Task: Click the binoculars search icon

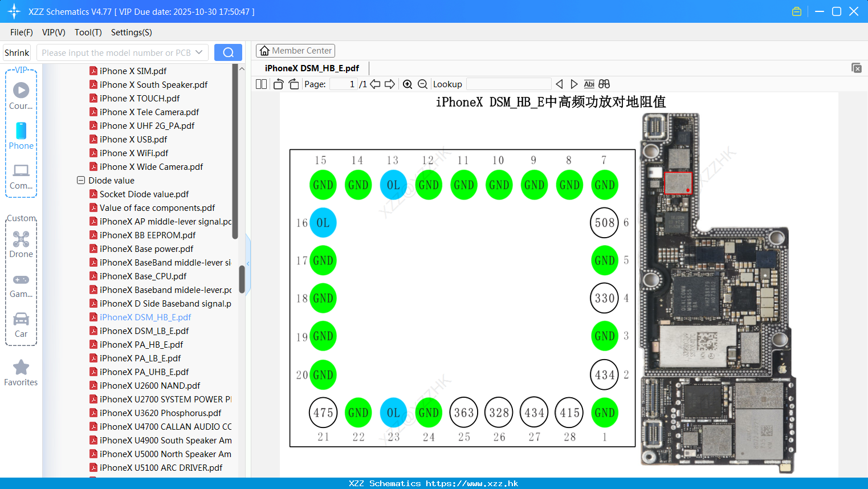Action: pyautogui.click(x=604, y=84)
